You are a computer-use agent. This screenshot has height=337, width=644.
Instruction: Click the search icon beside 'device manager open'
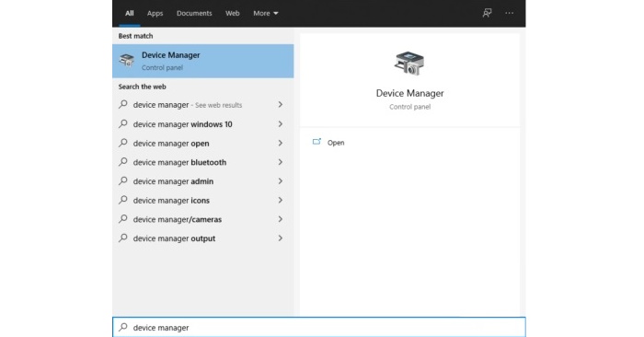click(122, 143)
